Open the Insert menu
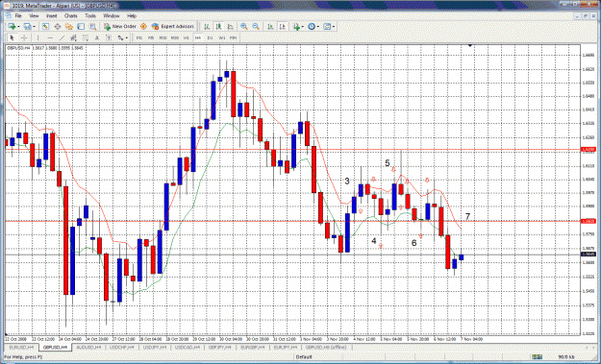Viewport: 601px width, 364px height. point(52,15)
